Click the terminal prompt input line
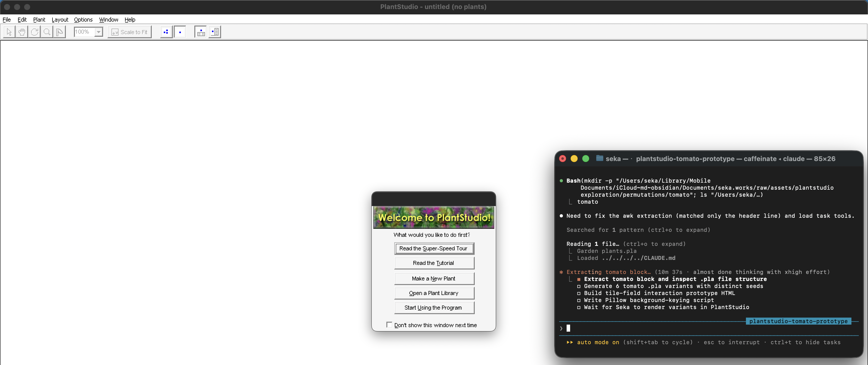The width and height of the screenshot is (868, 365). 709,328
